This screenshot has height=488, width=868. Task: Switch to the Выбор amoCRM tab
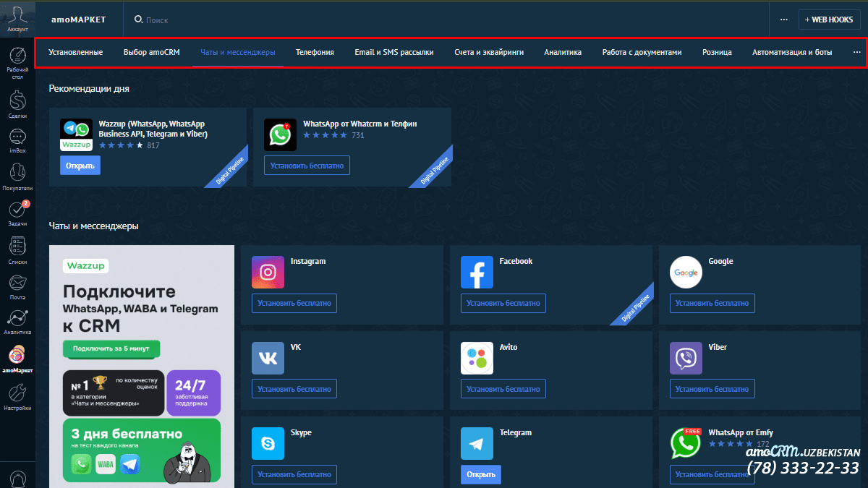[152, 52]
